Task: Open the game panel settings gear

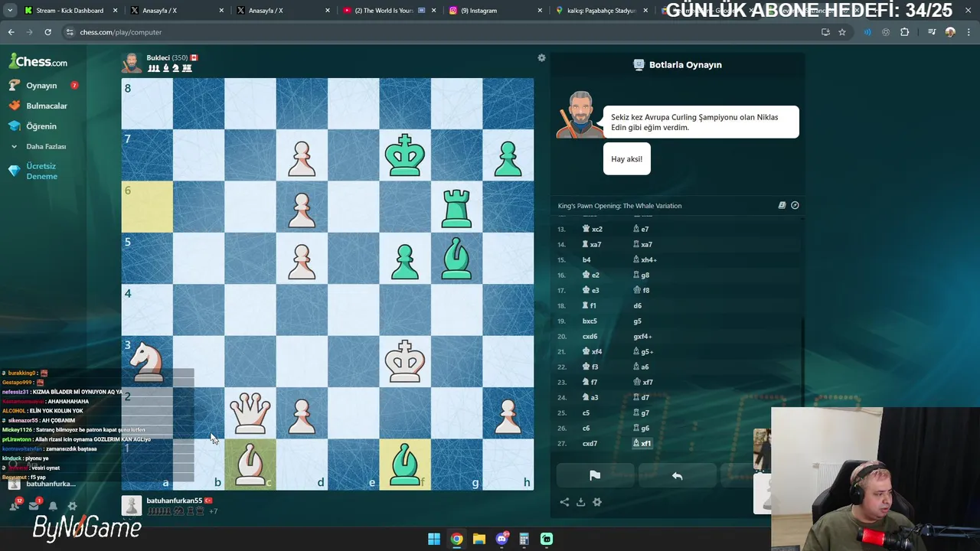Action: coord(597,502)
